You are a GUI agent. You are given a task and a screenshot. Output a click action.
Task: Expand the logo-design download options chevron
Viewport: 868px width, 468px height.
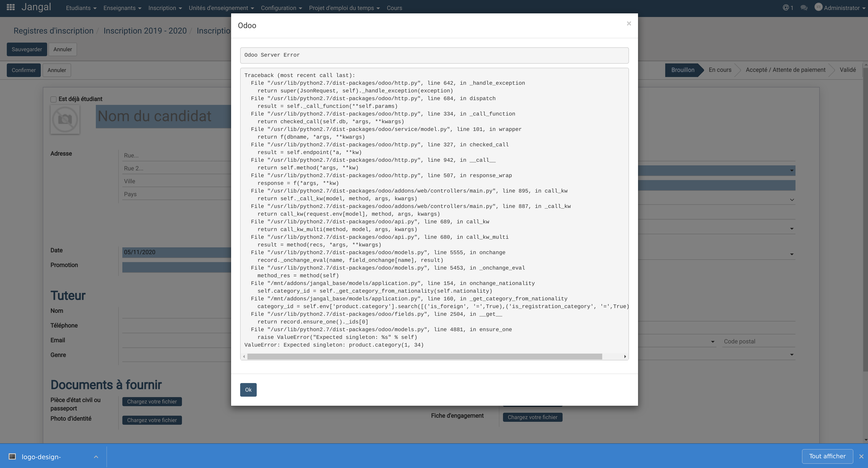[96, 457]
